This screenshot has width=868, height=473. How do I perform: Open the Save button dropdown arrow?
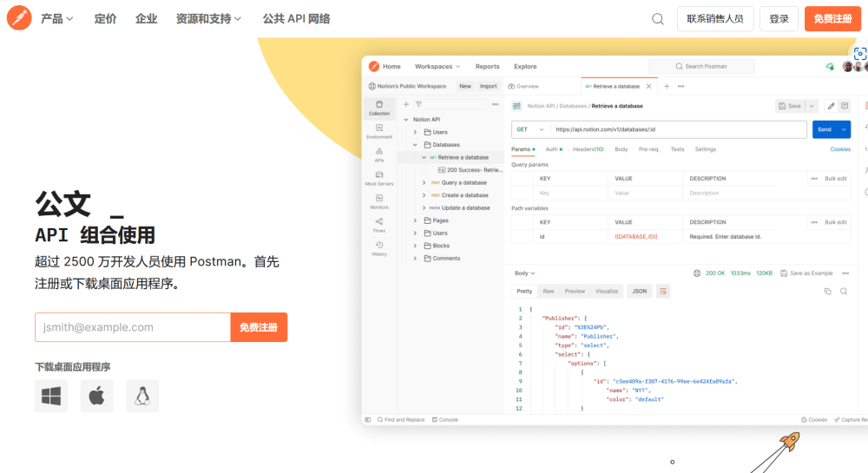[x=812, y=106]
